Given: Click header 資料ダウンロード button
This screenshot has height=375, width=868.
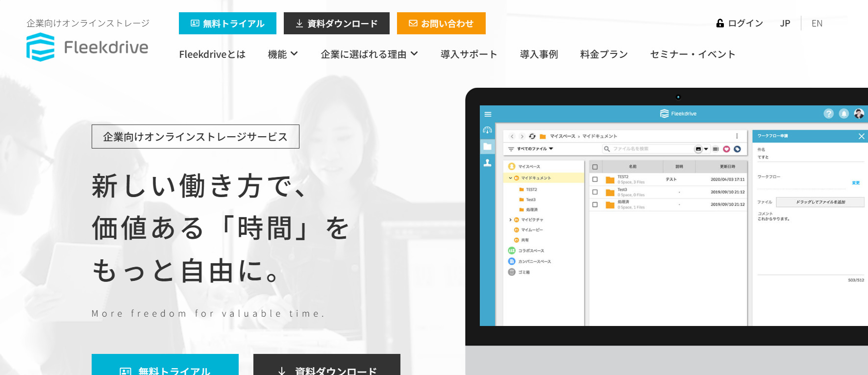Looking at the screenshot, I should click(337, 23).
